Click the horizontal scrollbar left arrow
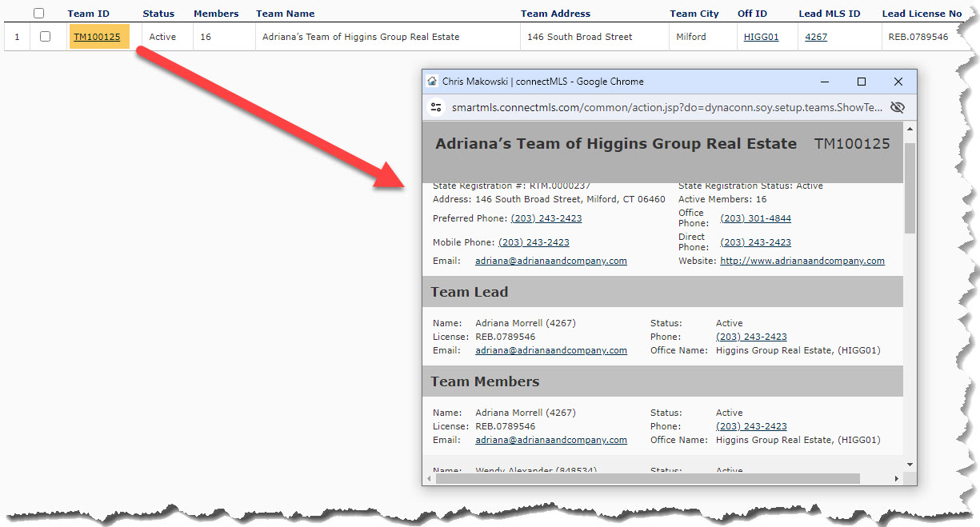Viewport: 980px width, 527px height. point(429,478)
